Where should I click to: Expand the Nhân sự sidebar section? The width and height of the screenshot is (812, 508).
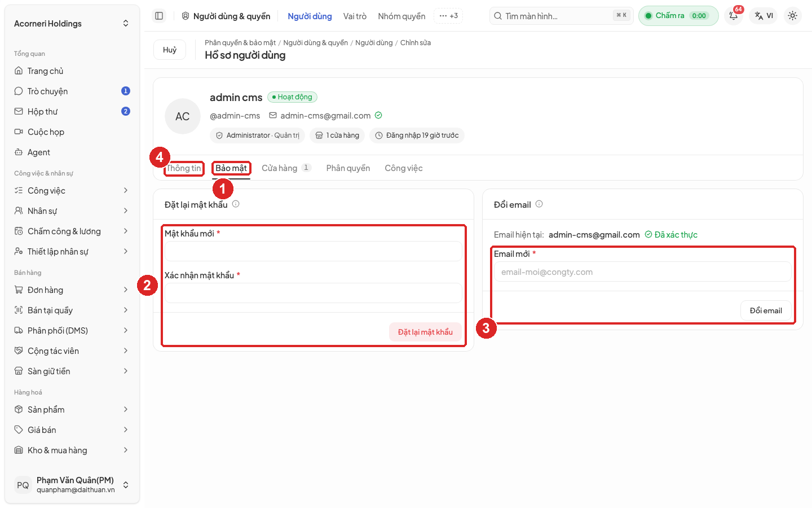72,211
